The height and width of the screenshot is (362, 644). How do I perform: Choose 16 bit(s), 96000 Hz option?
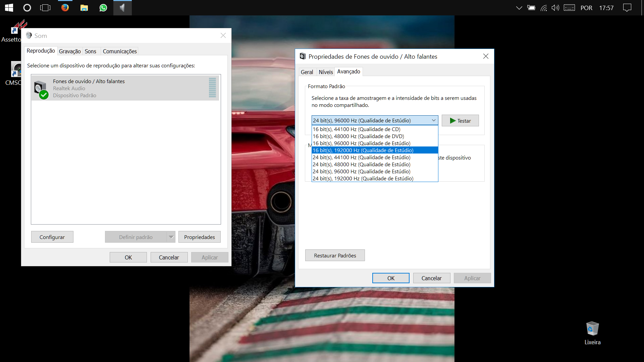tap(375, 143)
